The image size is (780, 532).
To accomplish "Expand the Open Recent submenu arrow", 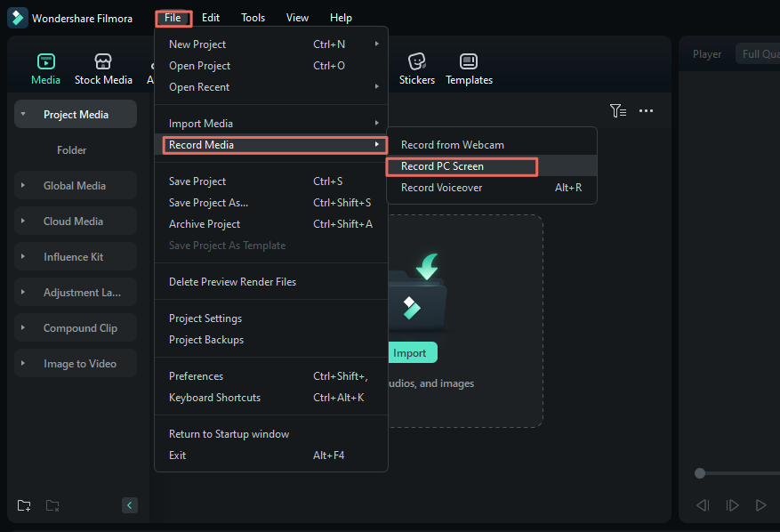I will [x=376, y=86].
